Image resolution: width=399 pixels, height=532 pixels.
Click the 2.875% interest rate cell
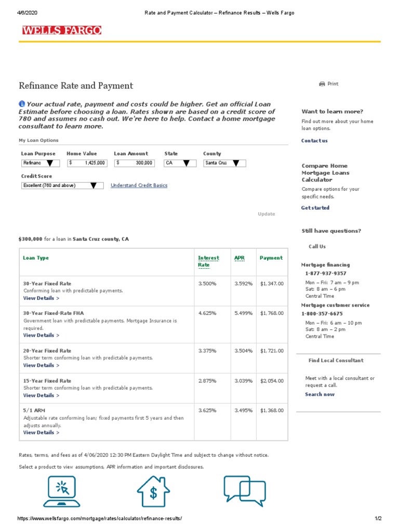[207, 381]
